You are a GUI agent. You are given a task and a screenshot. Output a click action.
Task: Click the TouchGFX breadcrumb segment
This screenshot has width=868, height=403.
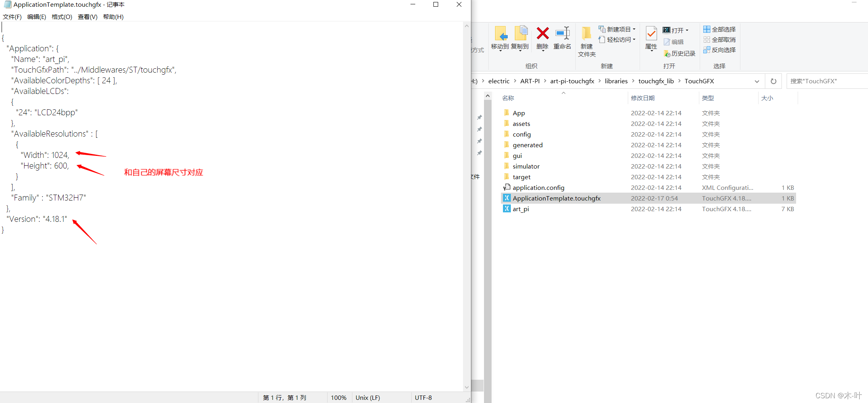tap(699, 81)
